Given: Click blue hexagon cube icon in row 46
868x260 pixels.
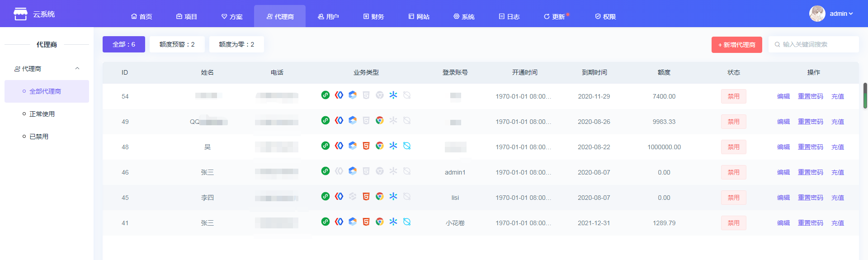Looking at the screenshot, I should pos(353,171).
